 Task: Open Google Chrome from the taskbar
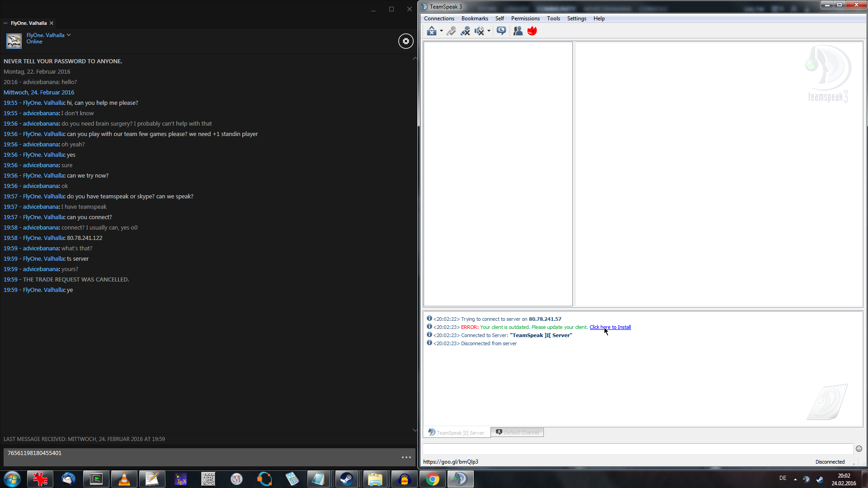pos(433,479)
